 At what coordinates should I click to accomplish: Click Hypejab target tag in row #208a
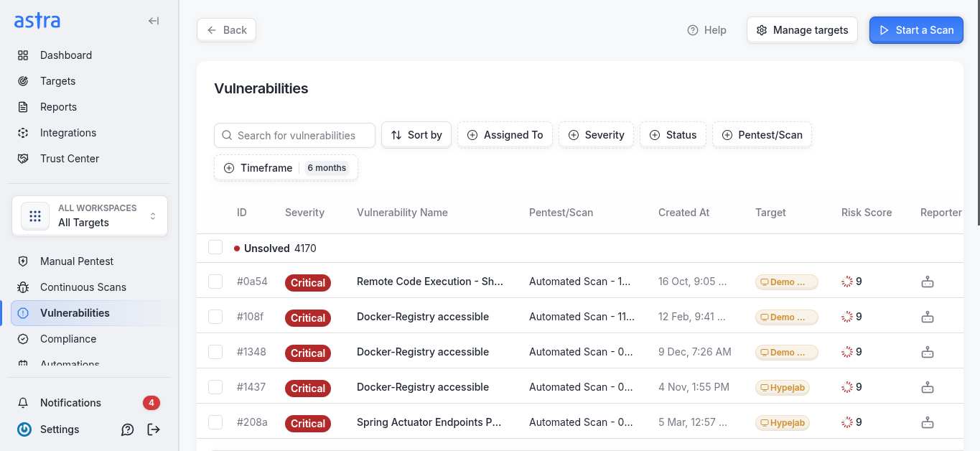(783, 423)
